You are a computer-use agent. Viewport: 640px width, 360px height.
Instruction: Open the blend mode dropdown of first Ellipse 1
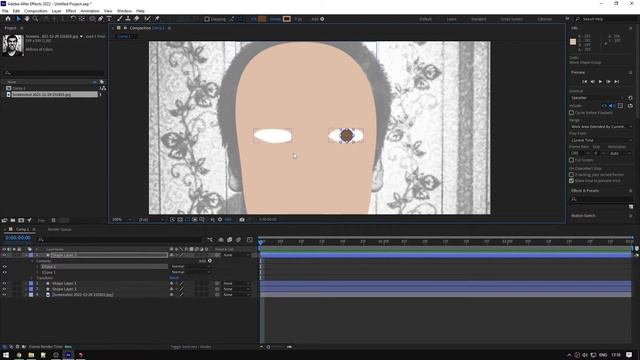tap(191, 267)
